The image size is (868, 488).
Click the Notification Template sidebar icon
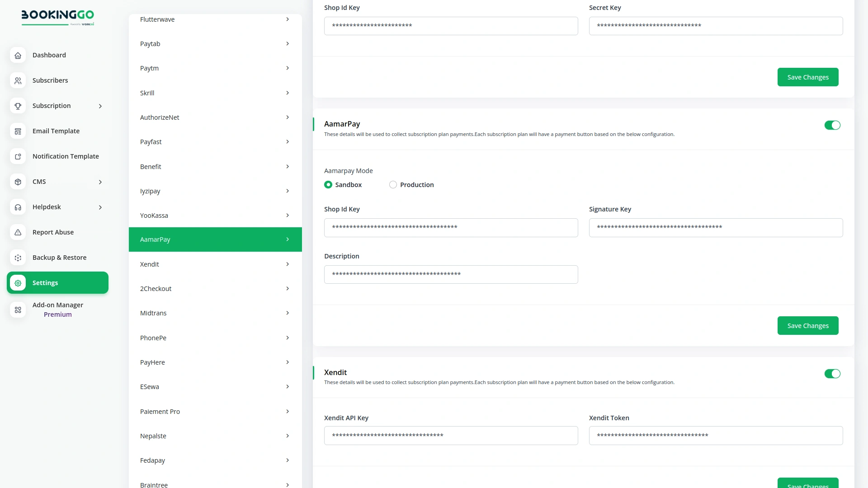(x=18, y=156)
